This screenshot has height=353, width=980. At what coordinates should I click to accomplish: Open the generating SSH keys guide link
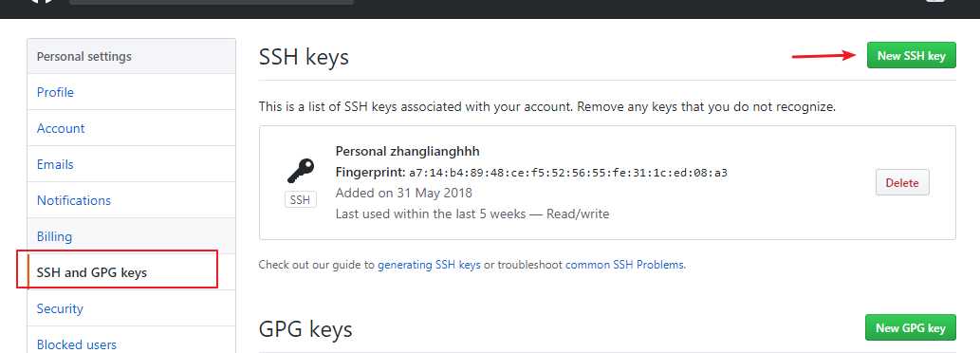click(x=429, y=265)
